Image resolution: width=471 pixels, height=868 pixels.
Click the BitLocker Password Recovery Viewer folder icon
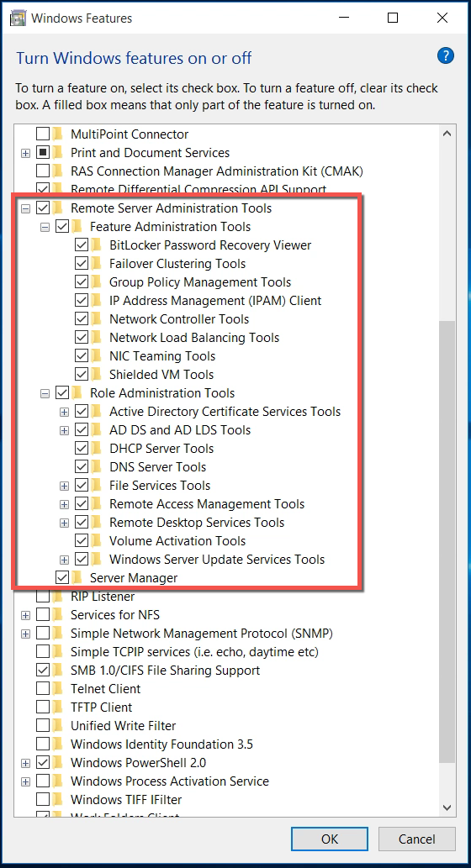click(x=97, y=245)
